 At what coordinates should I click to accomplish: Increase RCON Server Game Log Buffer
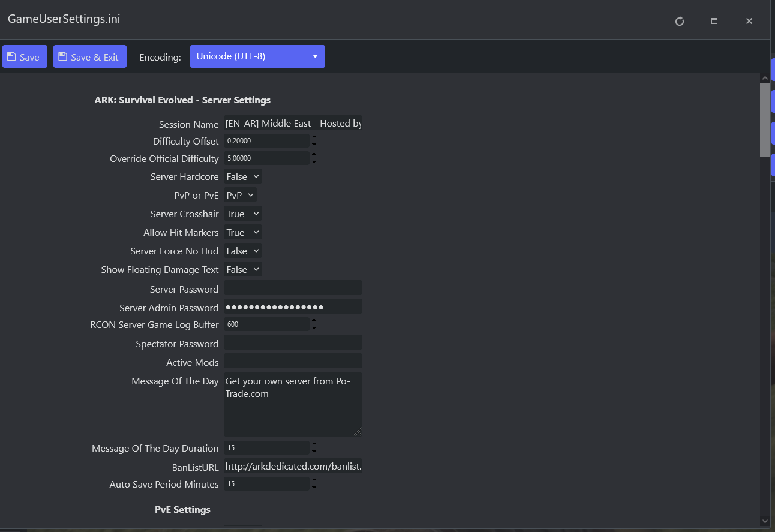pos(314,321)
